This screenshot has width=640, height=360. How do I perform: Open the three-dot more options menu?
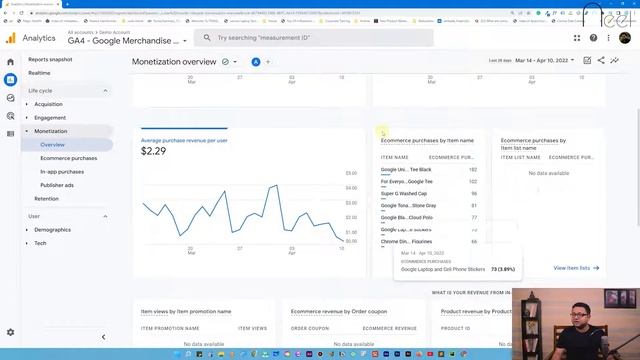608,38
